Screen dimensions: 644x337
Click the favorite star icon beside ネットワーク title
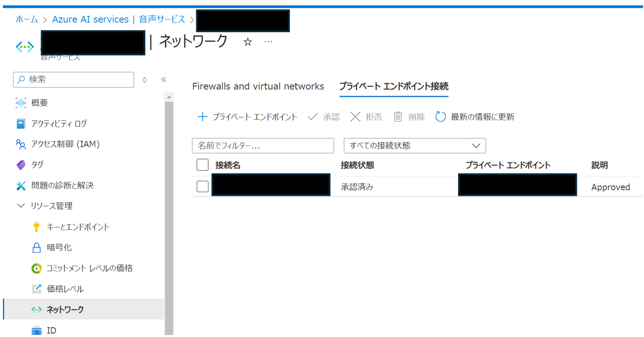248,42
